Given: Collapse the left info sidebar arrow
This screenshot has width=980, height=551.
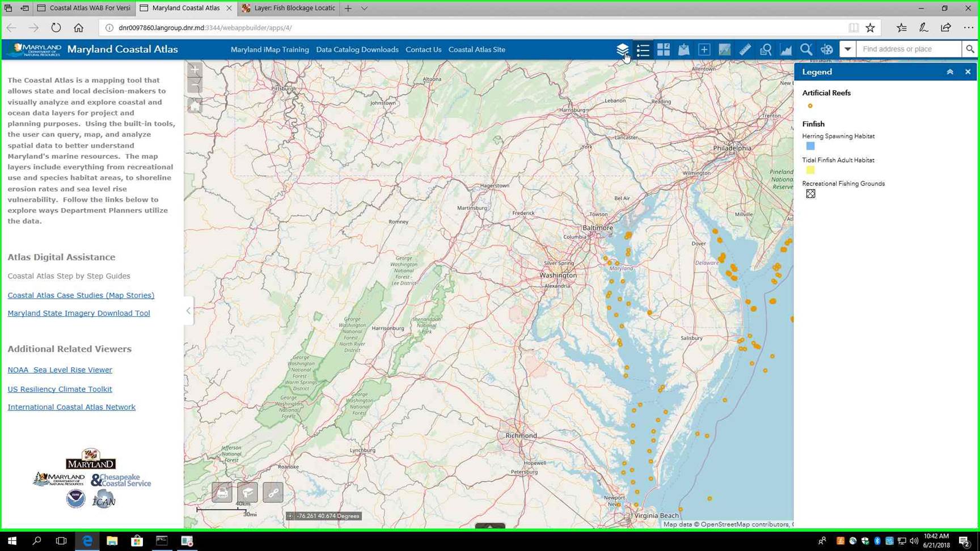Looking at the screenshot, I should click(x=188, y=311).
